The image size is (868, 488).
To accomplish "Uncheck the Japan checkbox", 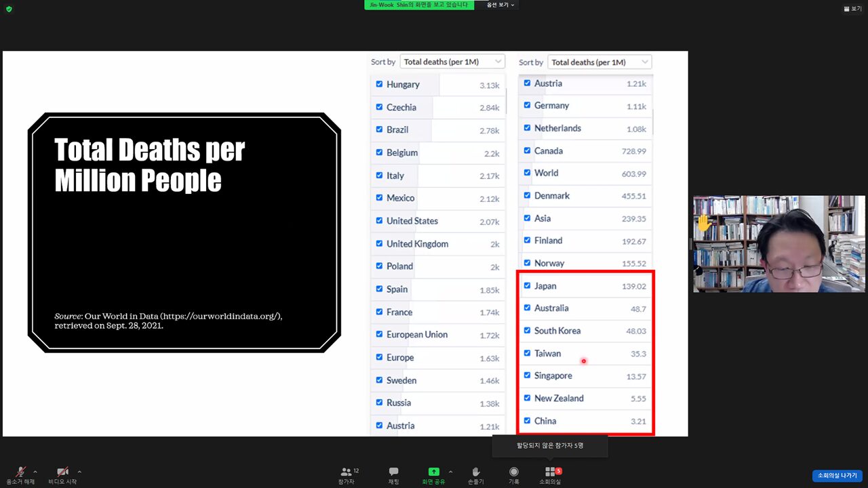I will click(x=527, y=285).
